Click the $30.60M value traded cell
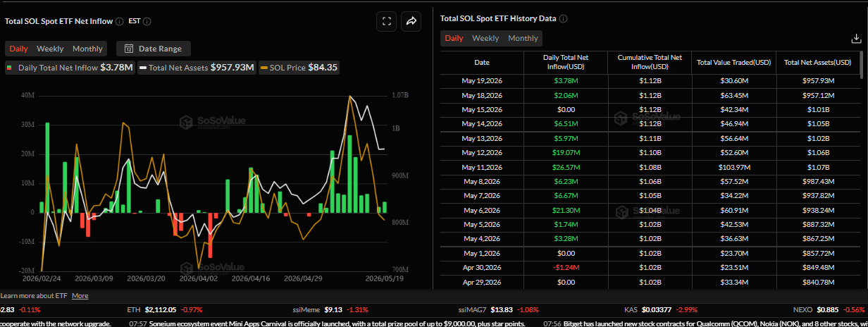Viewport: 868px width, 327px height. [x=733, y=80]
